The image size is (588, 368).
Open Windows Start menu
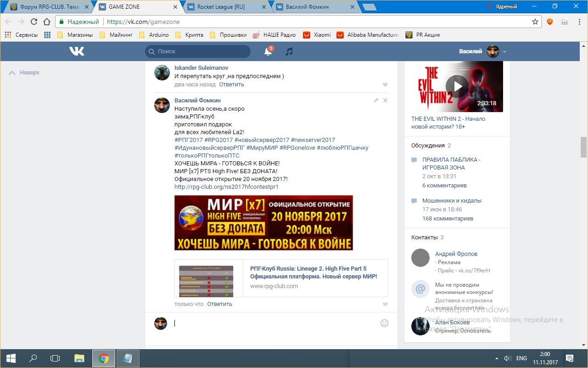(x=11, y=358)
